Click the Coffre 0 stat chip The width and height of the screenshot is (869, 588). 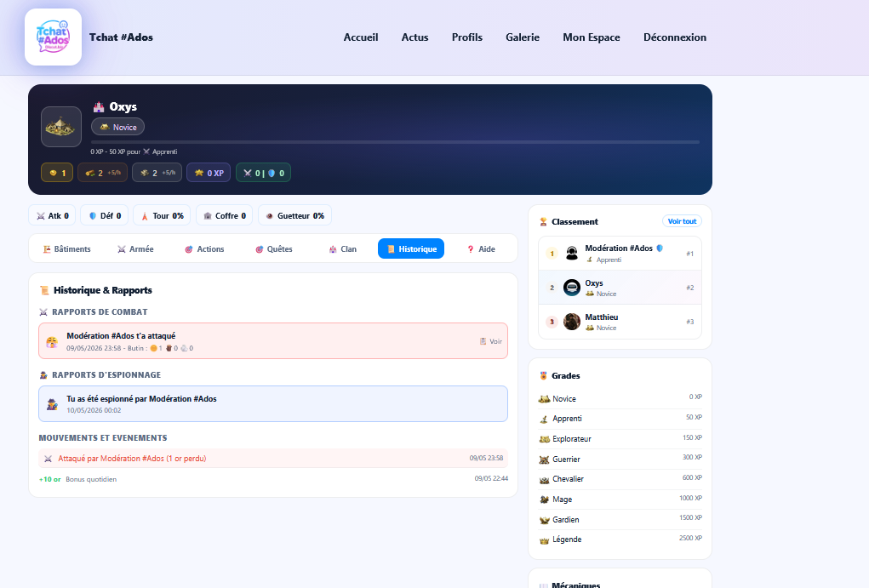point(225,215)
